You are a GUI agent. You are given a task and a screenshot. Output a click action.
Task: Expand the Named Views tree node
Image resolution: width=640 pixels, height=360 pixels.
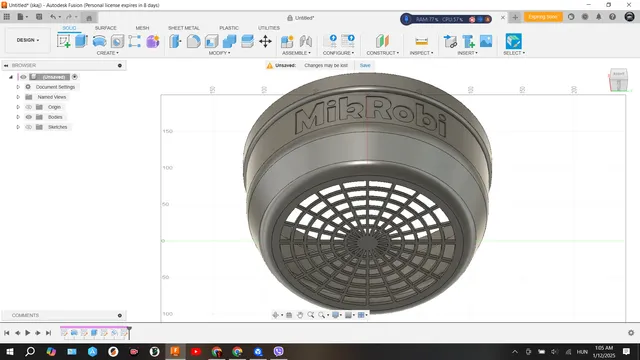pyautogui.click(x=18, y=97)
